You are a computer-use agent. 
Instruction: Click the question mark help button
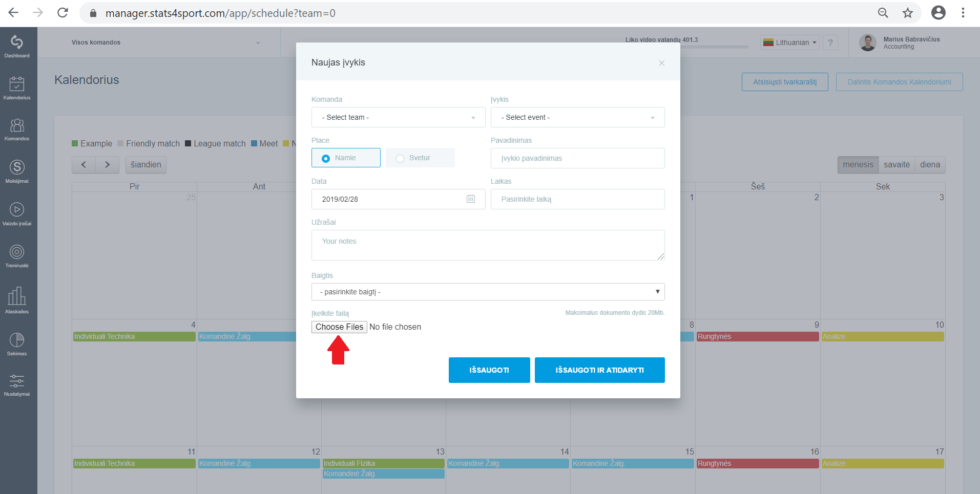(x=830, y=42)
